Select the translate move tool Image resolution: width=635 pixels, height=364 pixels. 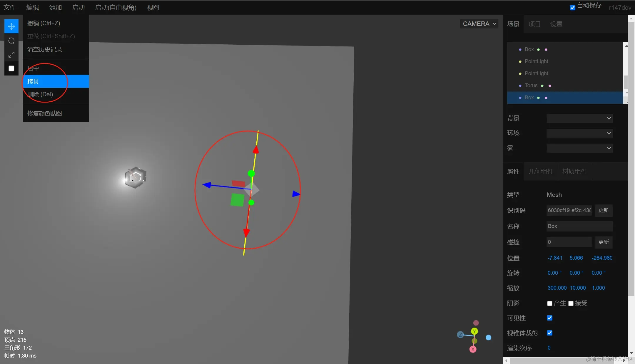click(11, 26)
